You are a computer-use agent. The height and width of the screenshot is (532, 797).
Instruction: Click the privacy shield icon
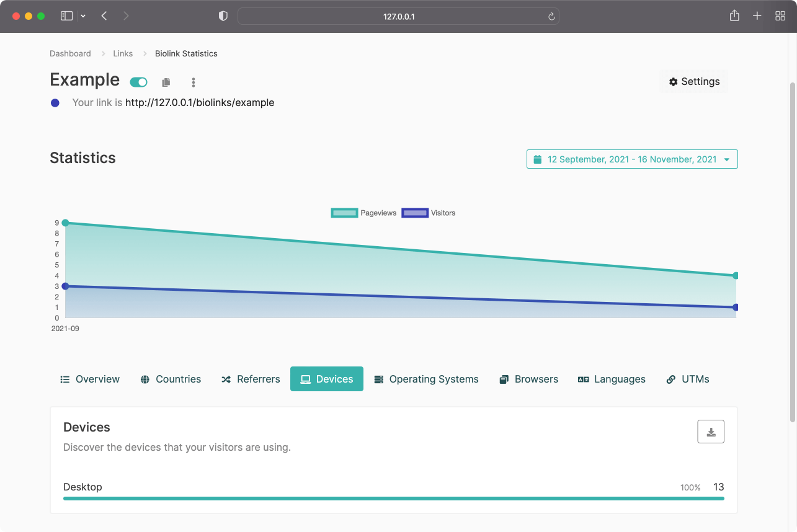coord(223,16)
